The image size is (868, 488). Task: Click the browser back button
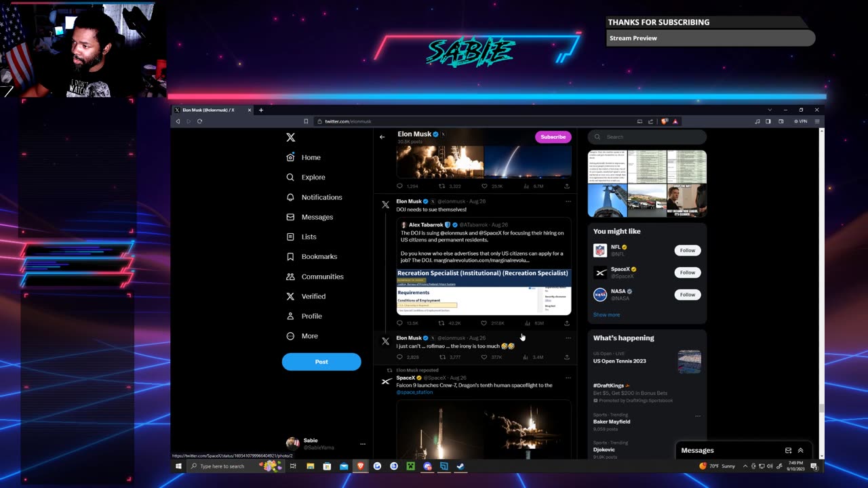coord(178,121)
